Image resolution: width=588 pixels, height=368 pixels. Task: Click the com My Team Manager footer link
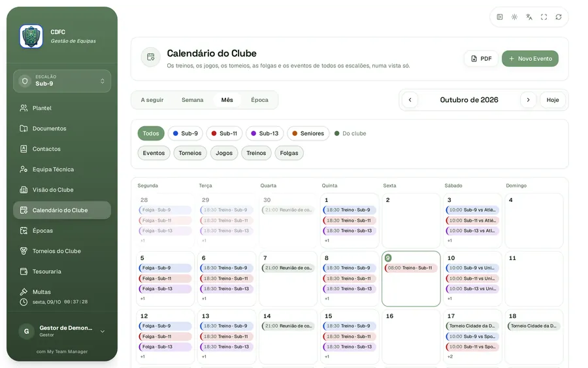pyautogui.click(x=62, y=352)
